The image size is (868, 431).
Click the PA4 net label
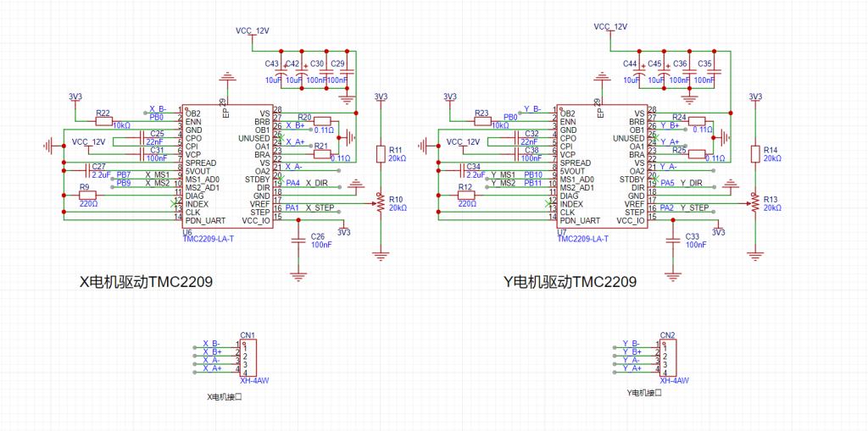[x=292, y=183]
